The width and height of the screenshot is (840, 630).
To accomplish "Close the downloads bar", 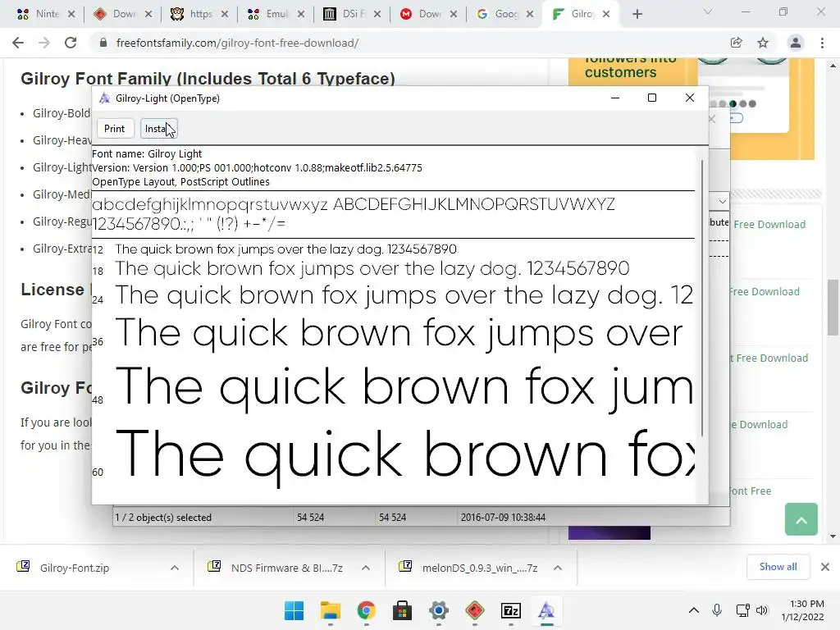I will [825, 567].
